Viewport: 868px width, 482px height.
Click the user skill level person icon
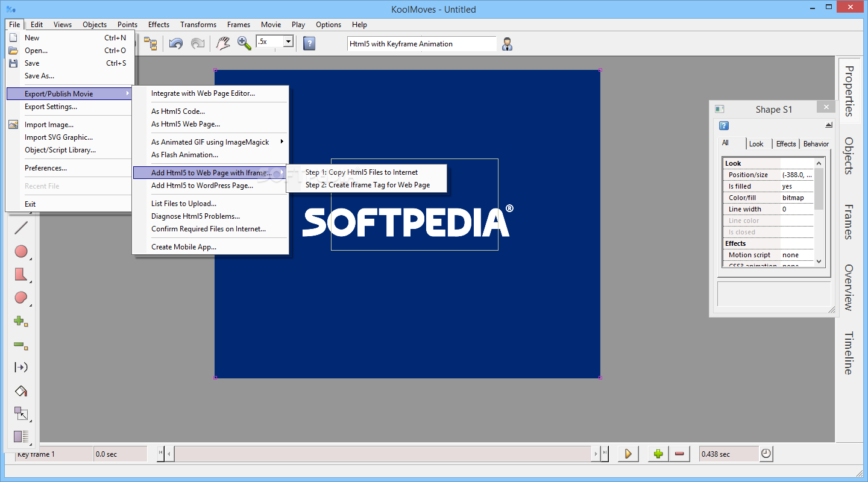point(508,43)
